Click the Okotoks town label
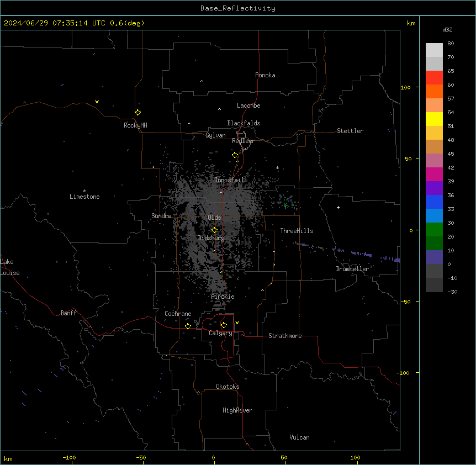The width and height of the screenshot is (476, 465). click(x=228, y=387)
